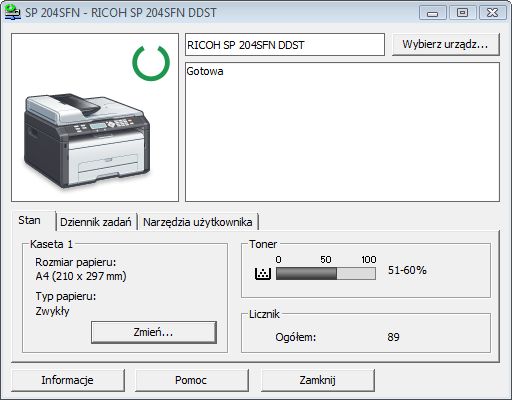Maximize the SP 204SFN window
Viewport: 512px width, 400px height.
tap(462, 13)
